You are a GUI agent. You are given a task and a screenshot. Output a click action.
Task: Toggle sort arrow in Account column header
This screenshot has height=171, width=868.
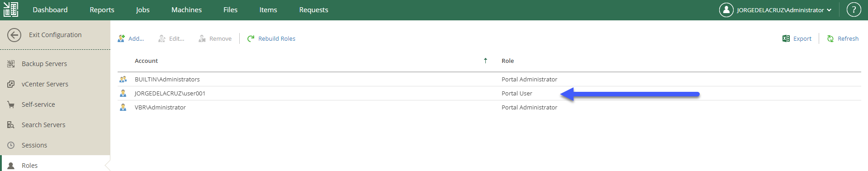tap(485, 61)
